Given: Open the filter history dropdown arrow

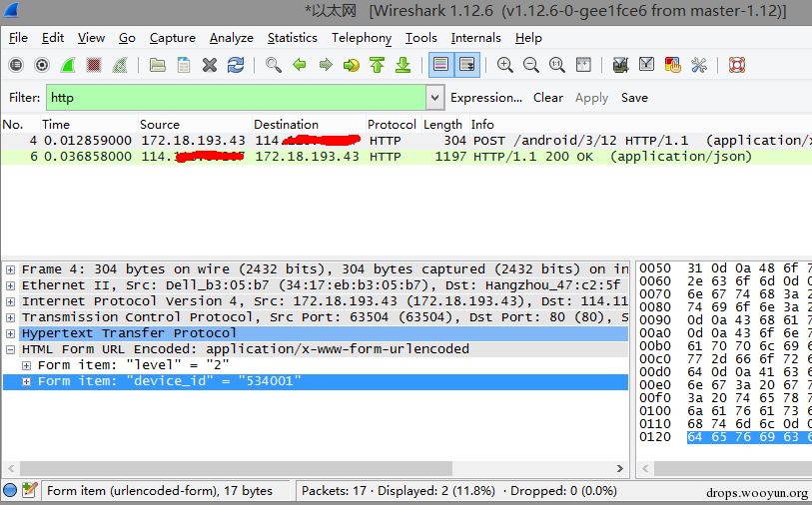Looking at the screenshot, I should pyautogui.click(x=435, y=98).
